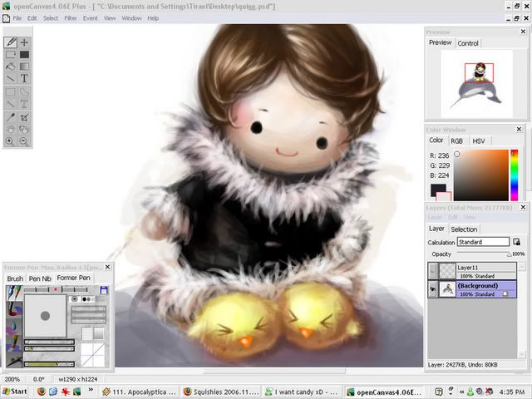Toggle small checkbox on Background layer row
The width and height of the screenshot is (532, 399).
(505, 293)
